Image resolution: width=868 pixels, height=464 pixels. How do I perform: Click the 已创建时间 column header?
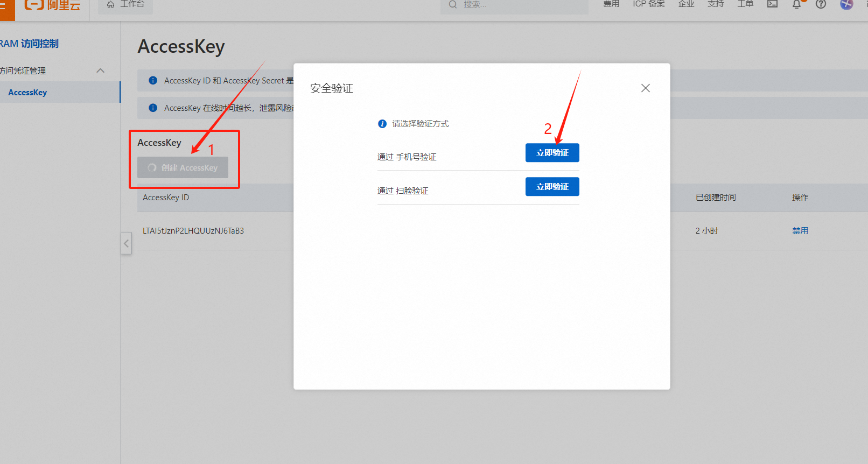[716, 198]
